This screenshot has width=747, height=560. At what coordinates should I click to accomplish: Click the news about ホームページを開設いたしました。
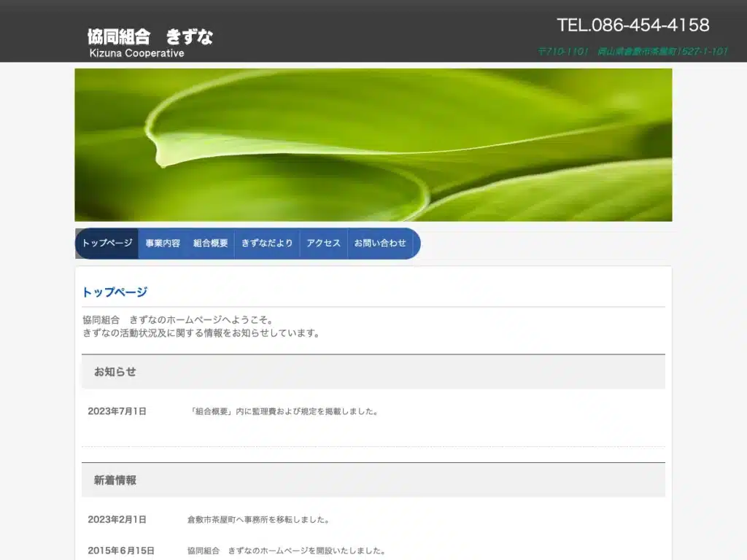pos(286,551)
